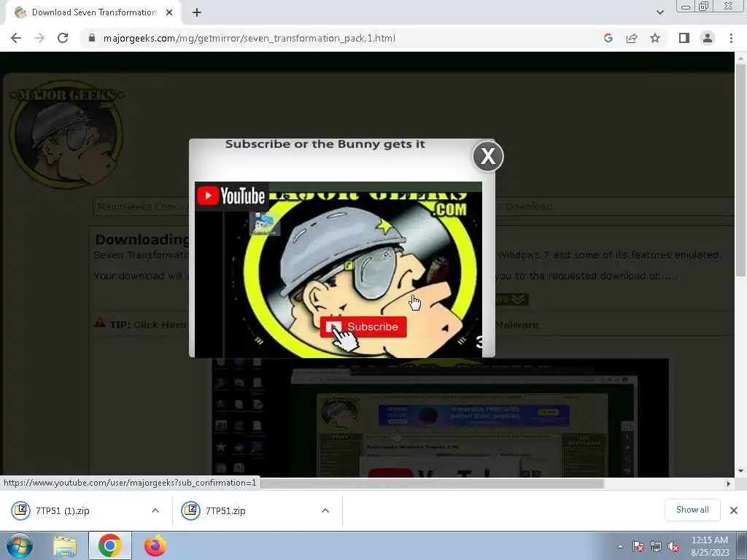
Task: Bookmark this tab with the star icon
Action: (655, 38)
